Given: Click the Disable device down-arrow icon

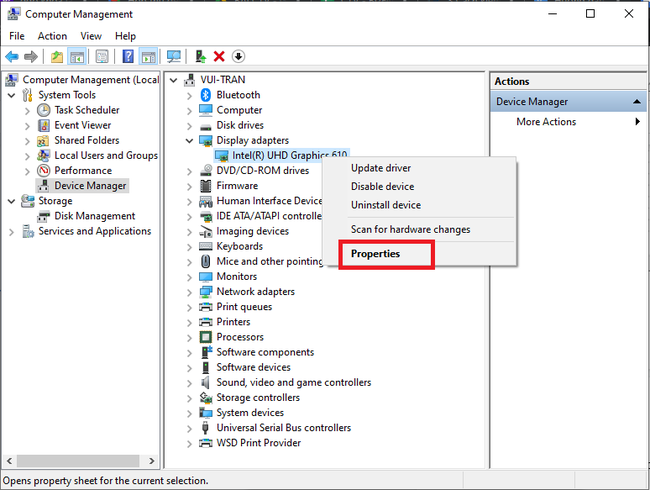Looking at the screenshot, I should pos(238,56).
